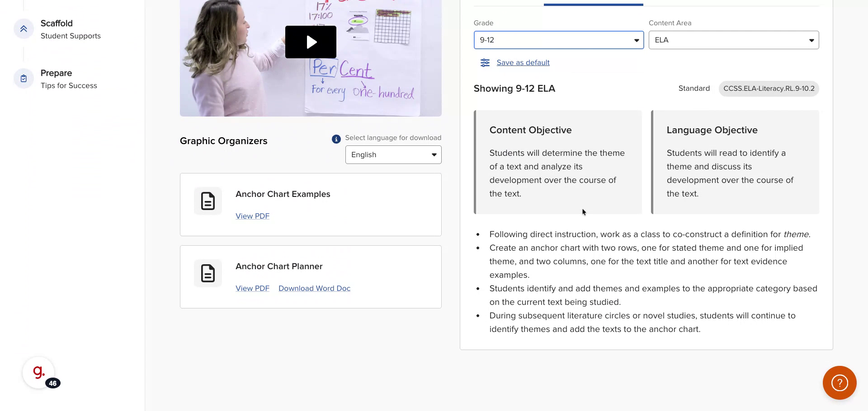Open the Grade dropdown showing 9-12
868x411 pixels.
pos(559,40)
